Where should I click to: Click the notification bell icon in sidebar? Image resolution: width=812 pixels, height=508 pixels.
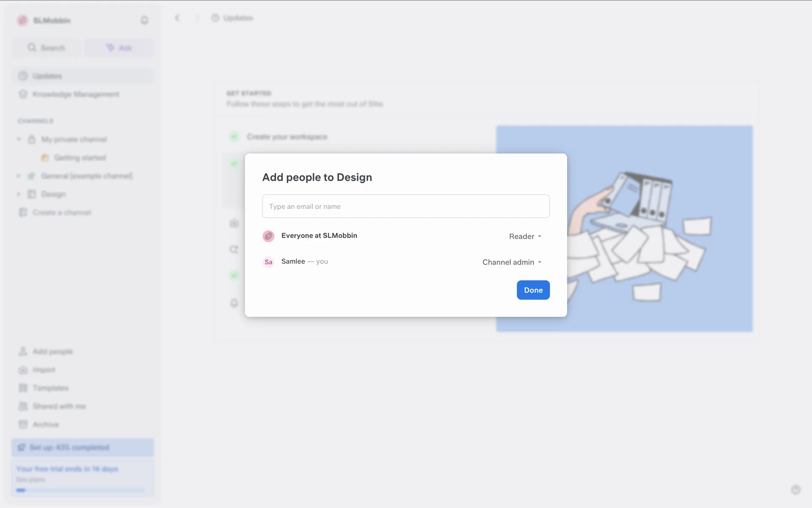(x=144, y=20)
